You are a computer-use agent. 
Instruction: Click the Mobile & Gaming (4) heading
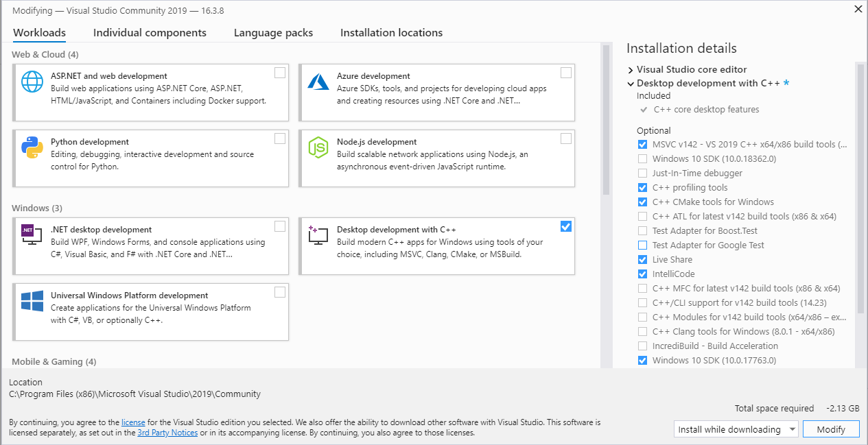click(54, 361)
